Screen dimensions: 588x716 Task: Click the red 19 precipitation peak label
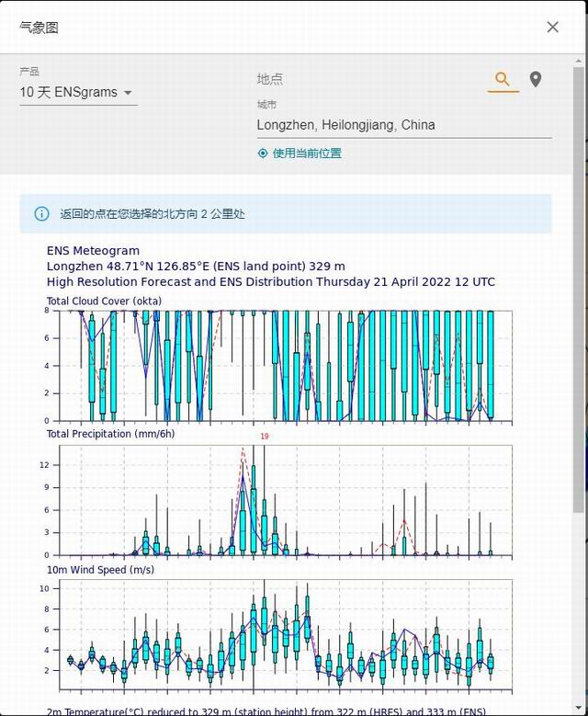point(265,437)
